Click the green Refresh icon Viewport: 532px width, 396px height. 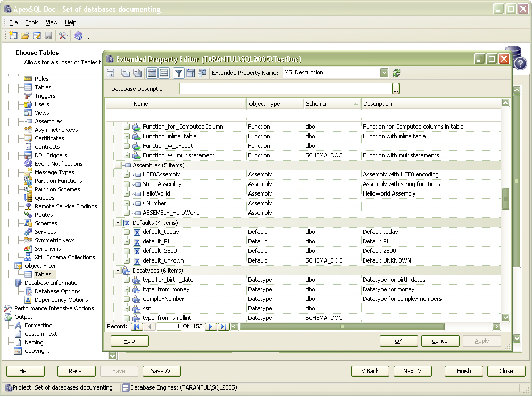(x=397, y=72)
